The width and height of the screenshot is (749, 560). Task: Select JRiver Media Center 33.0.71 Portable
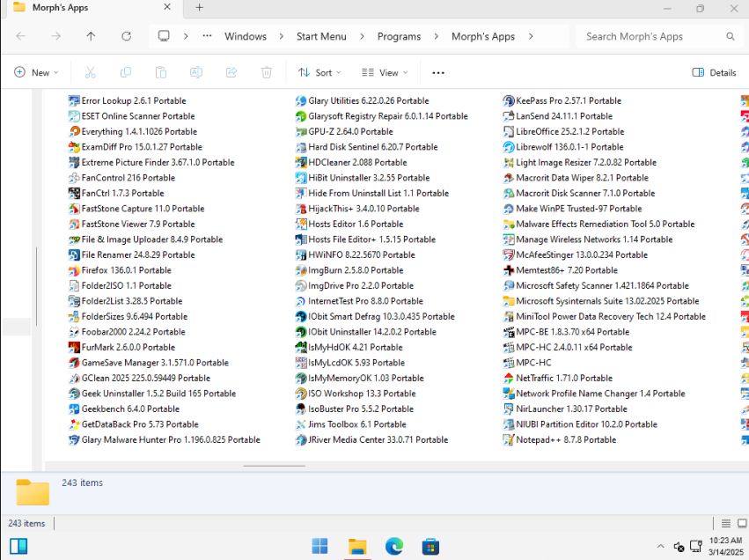(x=372, y=440)
